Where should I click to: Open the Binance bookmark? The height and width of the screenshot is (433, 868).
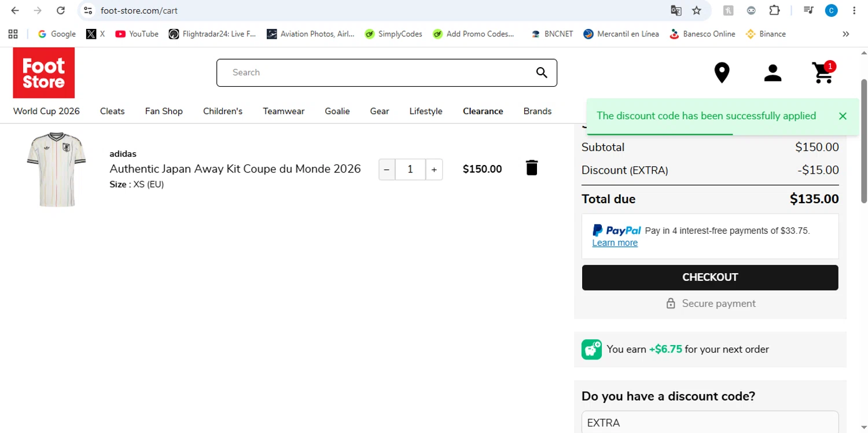(x=766, y=34)
